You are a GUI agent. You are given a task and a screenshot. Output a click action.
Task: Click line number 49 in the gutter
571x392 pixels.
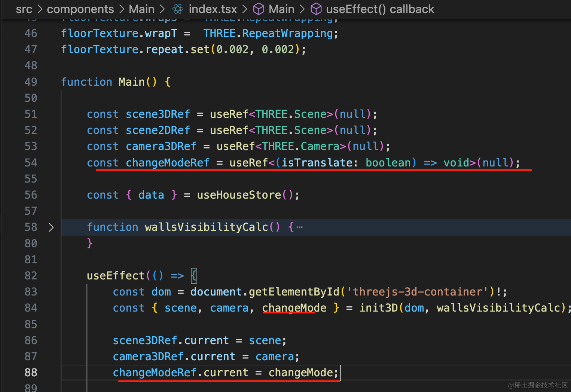(31, 82)
